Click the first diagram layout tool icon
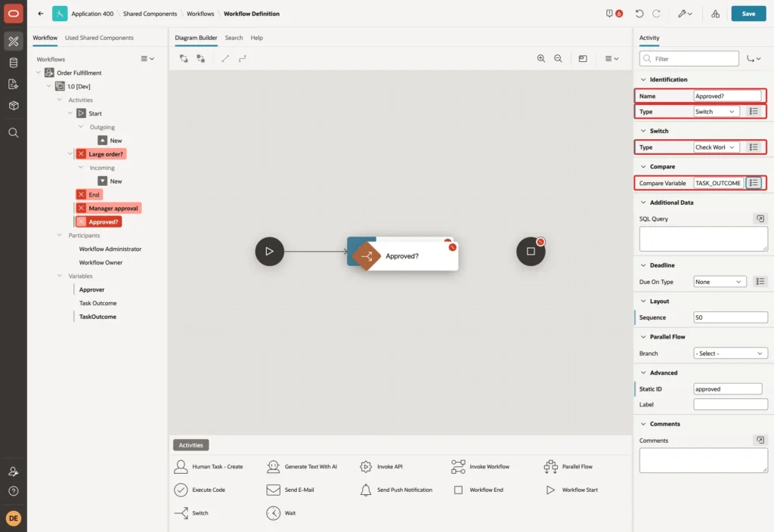This screenshot has width=774, height=532. (184, 58)
